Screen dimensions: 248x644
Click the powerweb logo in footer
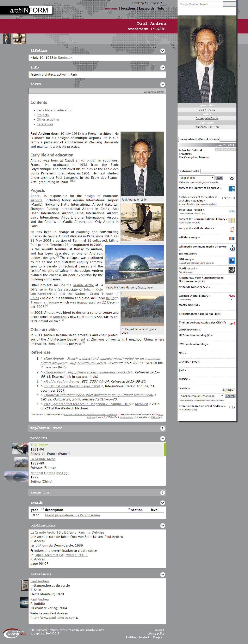coord(15,634)
